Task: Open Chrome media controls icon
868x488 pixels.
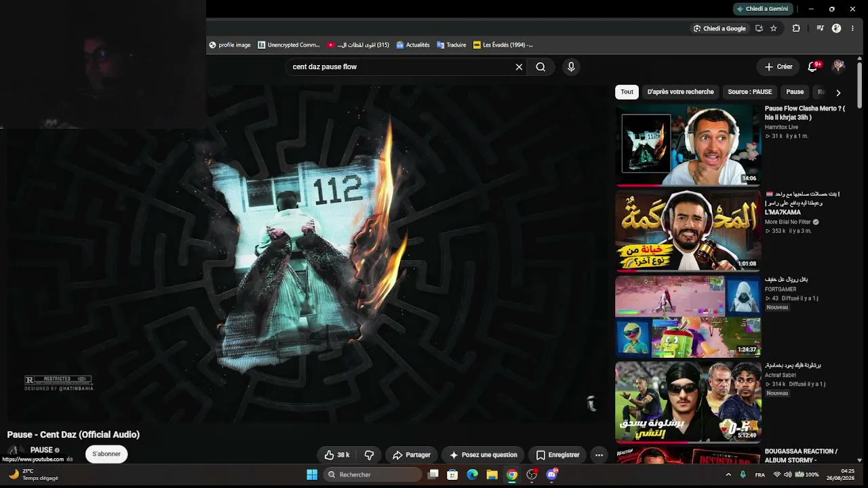Action: tap(820, 28)
